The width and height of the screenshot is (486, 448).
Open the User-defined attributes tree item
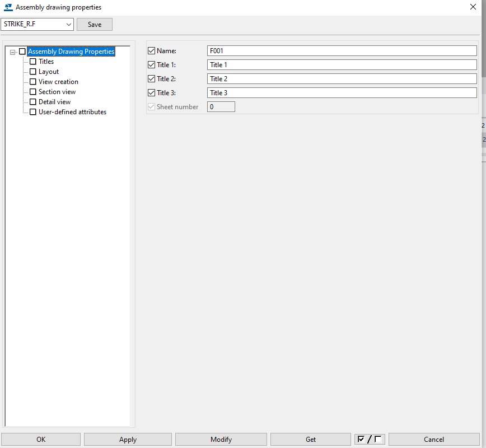click(73, 112)
